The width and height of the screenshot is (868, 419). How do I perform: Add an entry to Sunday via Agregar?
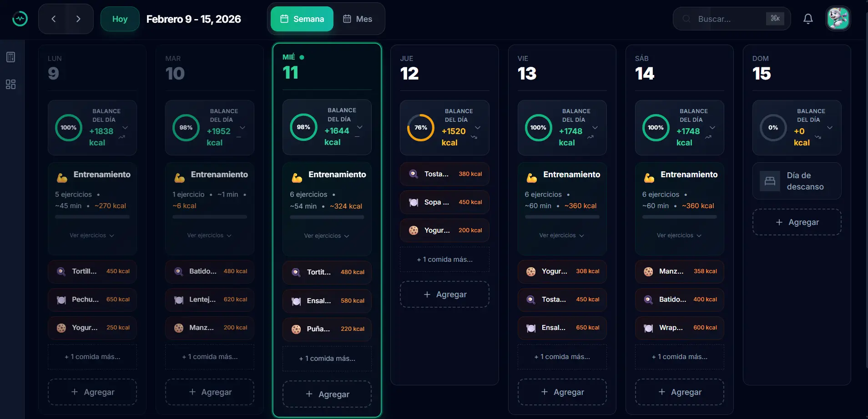coord(797,222)
